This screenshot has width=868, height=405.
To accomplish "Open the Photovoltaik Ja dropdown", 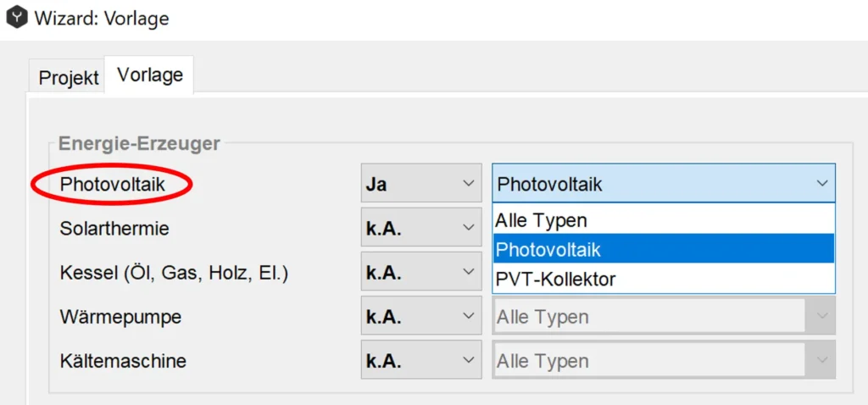I will coord(421,182).
